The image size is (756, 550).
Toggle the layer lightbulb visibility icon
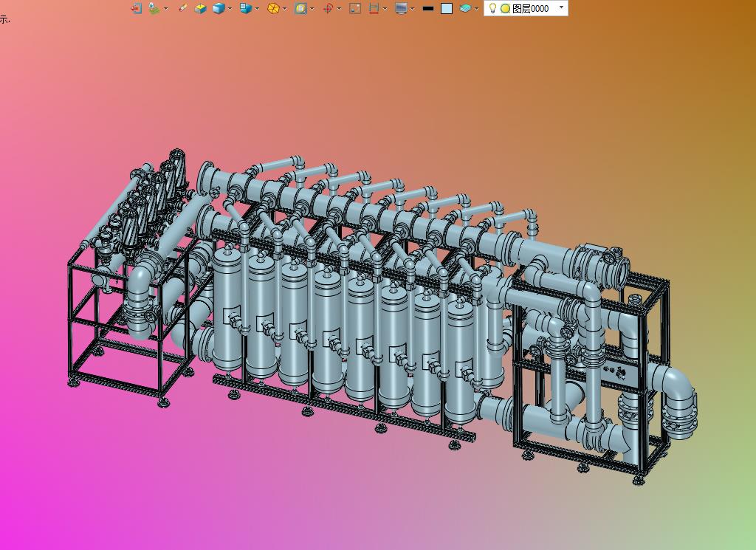tap(492, 8)
